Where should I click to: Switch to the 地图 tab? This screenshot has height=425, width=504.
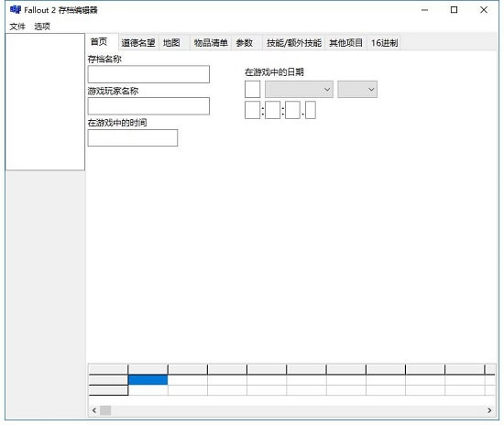pos(171,43)
